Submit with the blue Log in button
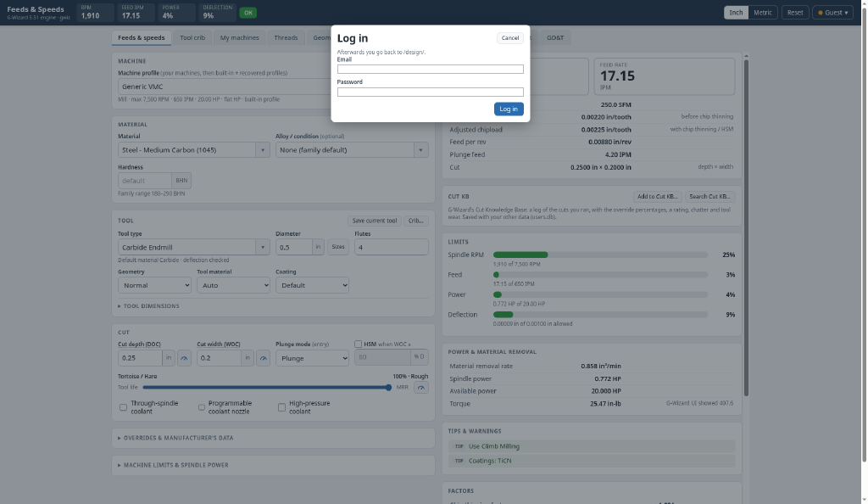 pyautogui.click(x=509, y=109)
